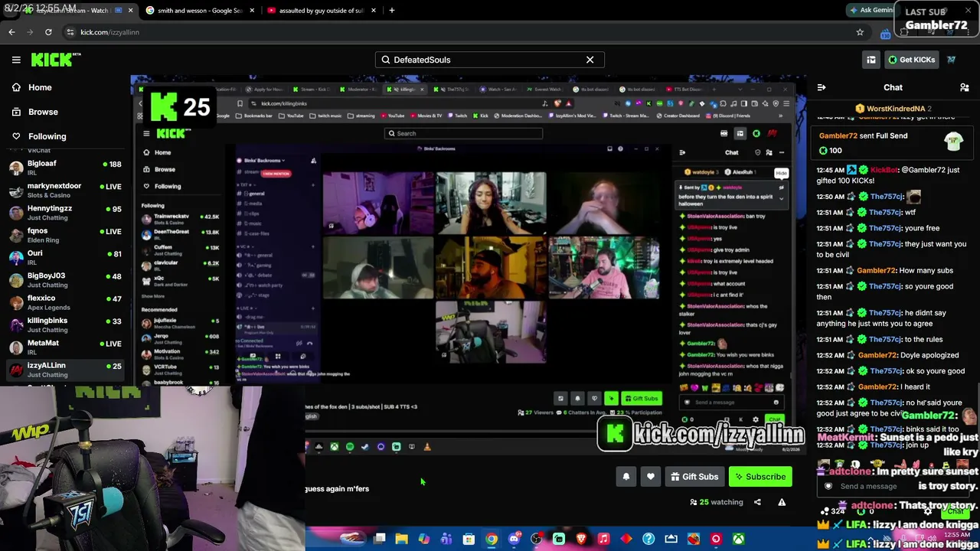Select izzyALLinn channel in sidebar

point(64,370)
